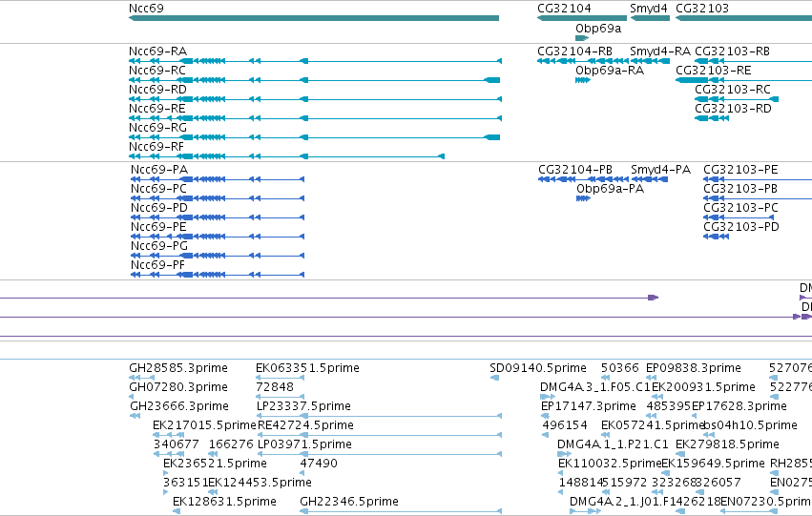This screenshot has width=812, height=516.
Task: Select the Ncc69-PG protein label
Action: (159, 246)
